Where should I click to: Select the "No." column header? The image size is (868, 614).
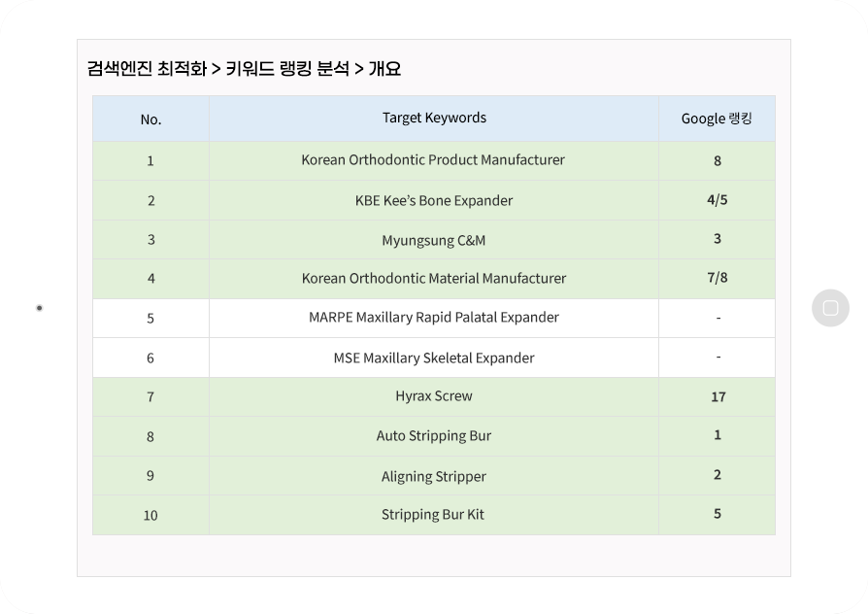click(x=150, y=119)
